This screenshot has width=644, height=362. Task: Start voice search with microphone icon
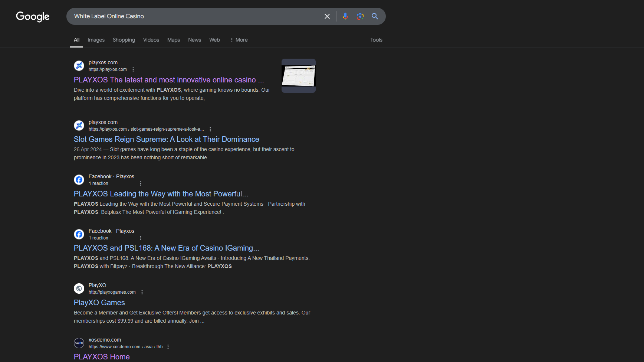coord(345,16)
